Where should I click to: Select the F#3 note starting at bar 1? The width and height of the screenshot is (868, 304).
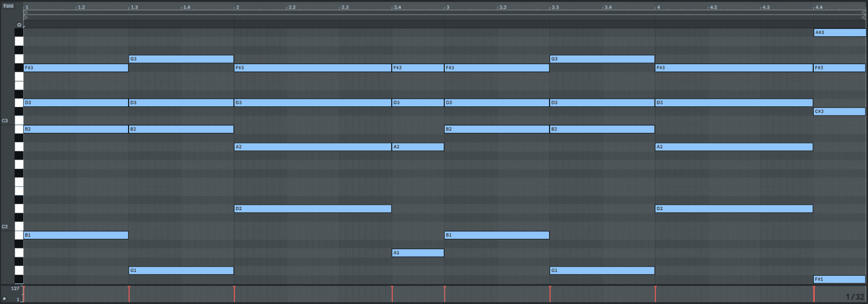76,68
